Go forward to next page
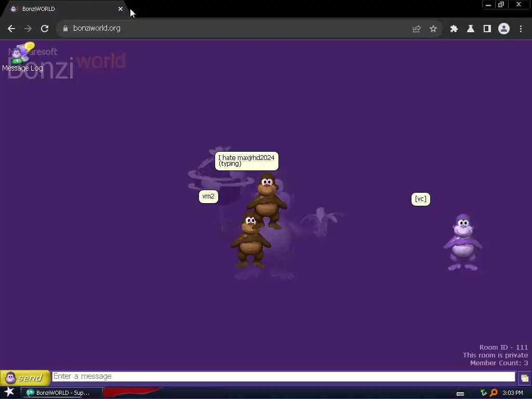 pyautogui.click(x=28, y=29)
